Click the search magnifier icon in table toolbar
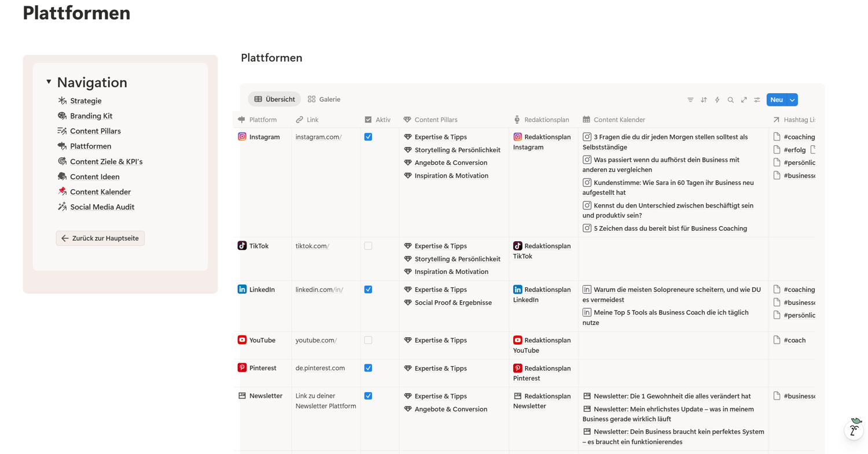This screenshot has height=454, width=868. pos(730,100)
